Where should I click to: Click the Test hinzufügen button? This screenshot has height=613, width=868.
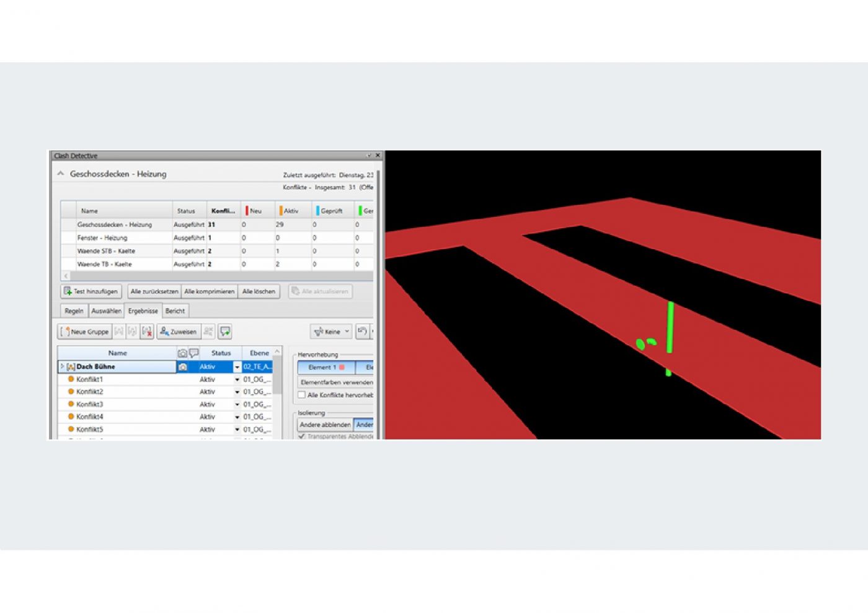tap(91, 291)
